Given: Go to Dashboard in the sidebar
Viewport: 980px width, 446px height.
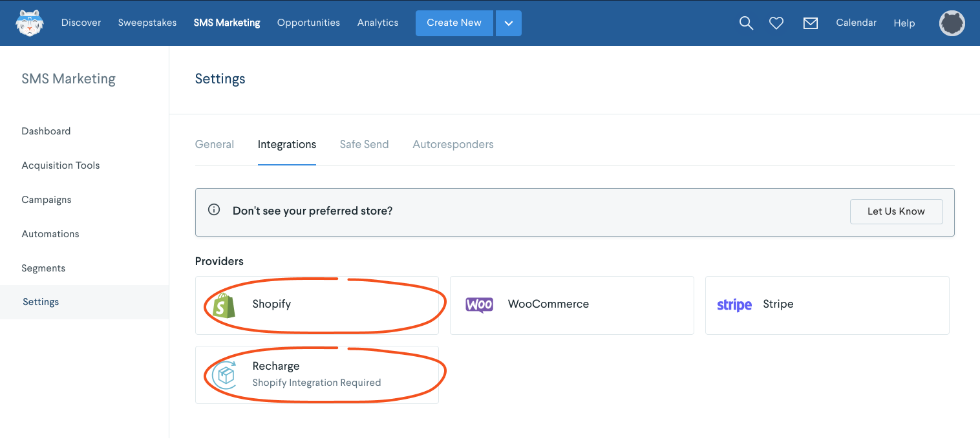Looking at the screenshot, I should point(46,131).
